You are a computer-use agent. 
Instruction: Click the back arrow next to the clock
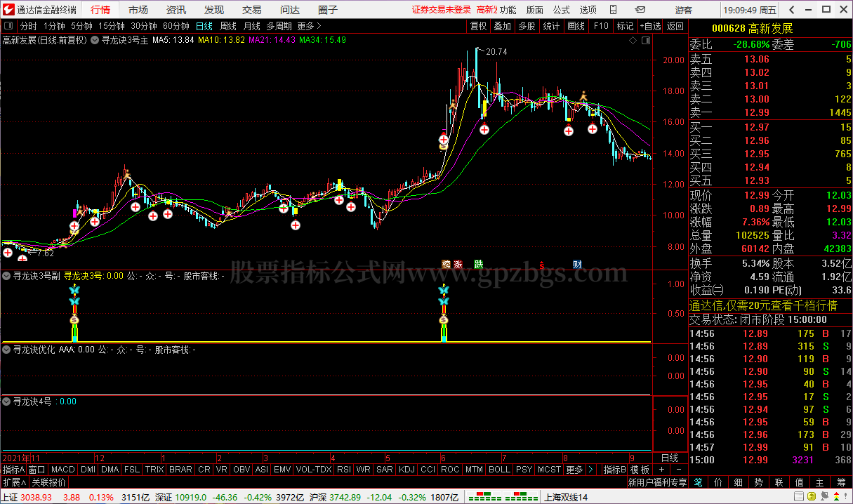click(791, 10)
